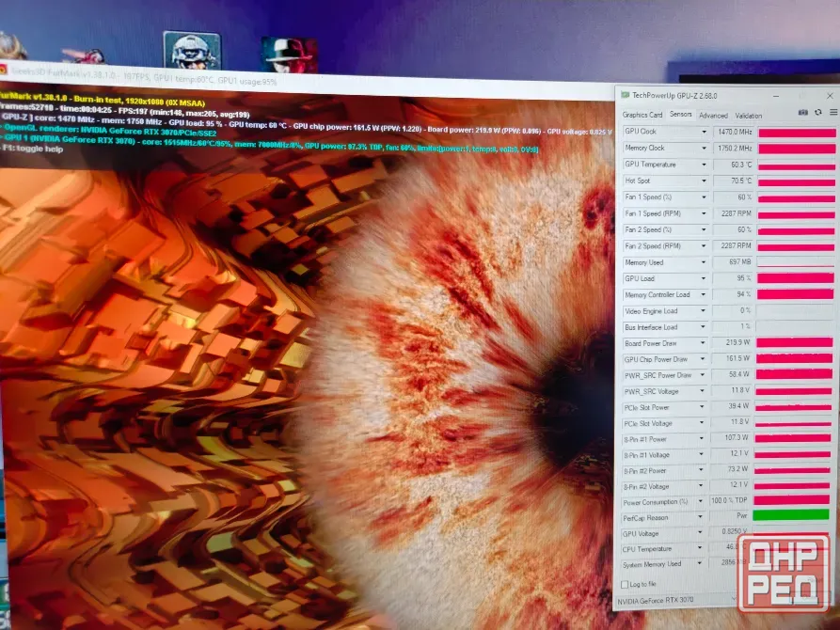Open the red hat character desktop icon

tap(290, 55)
